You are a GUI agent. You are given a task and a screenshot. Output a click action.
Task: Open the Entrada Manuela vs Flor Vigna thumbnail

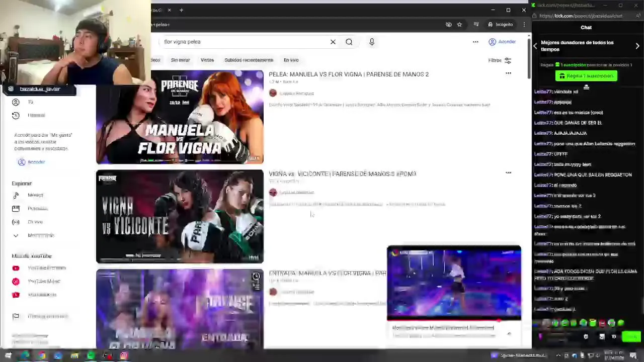click(180, 309)
